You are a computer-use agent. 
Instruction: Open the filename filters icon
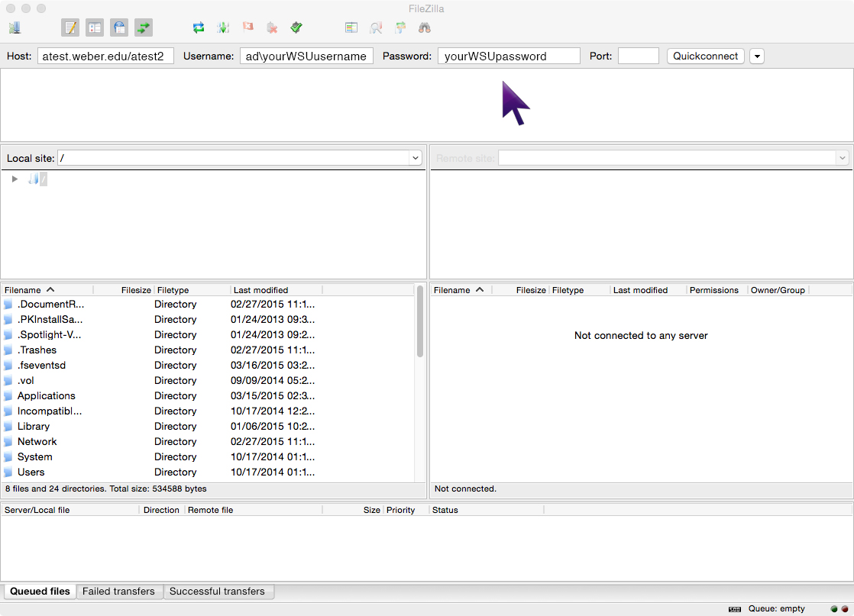[351, 28]
